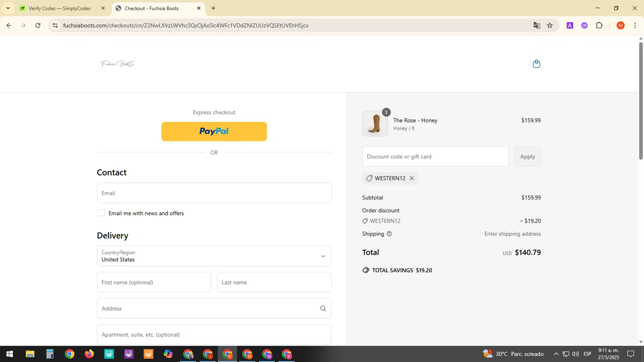
Task: Show hidden system tray icons
Action: coord(556,354)
